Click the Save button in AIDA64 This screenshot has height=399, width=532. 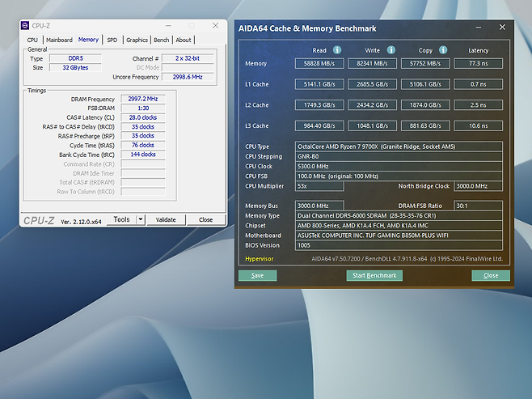click(257, 275)
